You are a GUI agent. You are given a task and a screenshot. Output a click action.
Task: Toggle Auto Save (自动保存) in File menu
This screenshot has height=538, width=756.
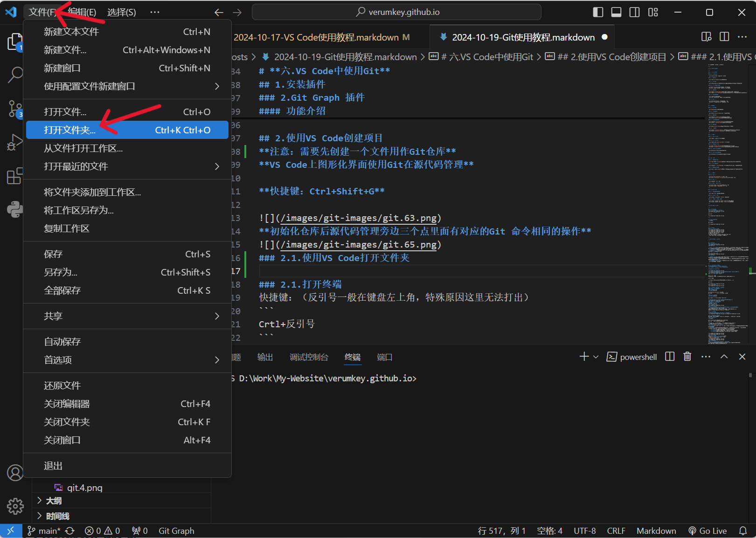tap(127, 342)
